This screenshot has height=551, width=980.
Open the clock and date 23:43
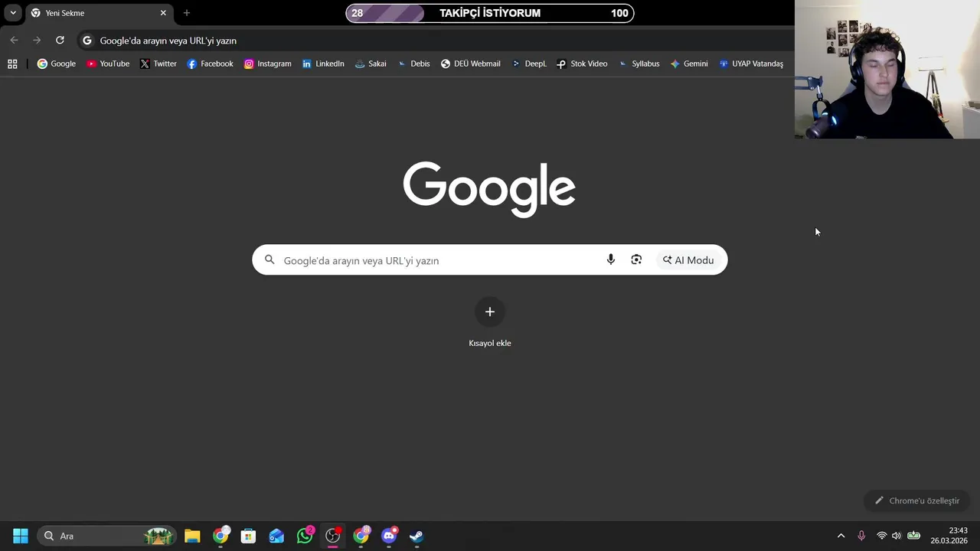(x=949, y=536)
